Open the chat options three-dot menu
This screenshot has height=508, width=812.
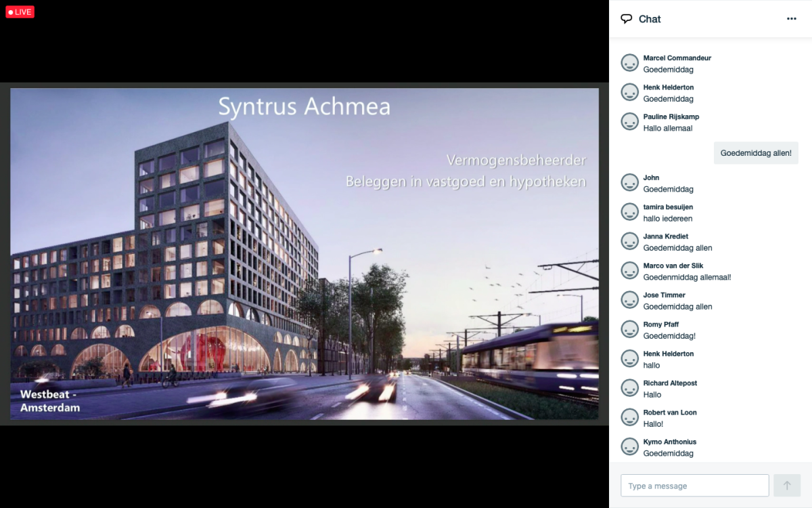(792, 19)
